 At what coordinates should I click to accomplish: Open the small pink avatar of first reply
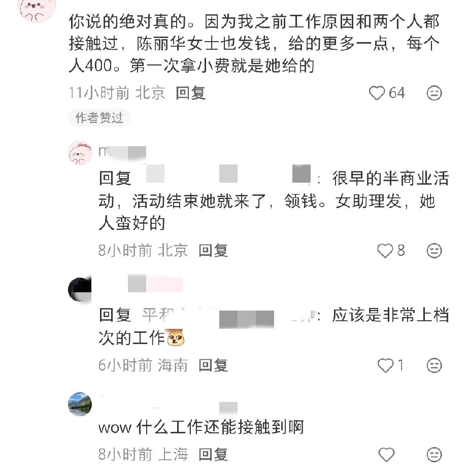[x=80, y=153]
